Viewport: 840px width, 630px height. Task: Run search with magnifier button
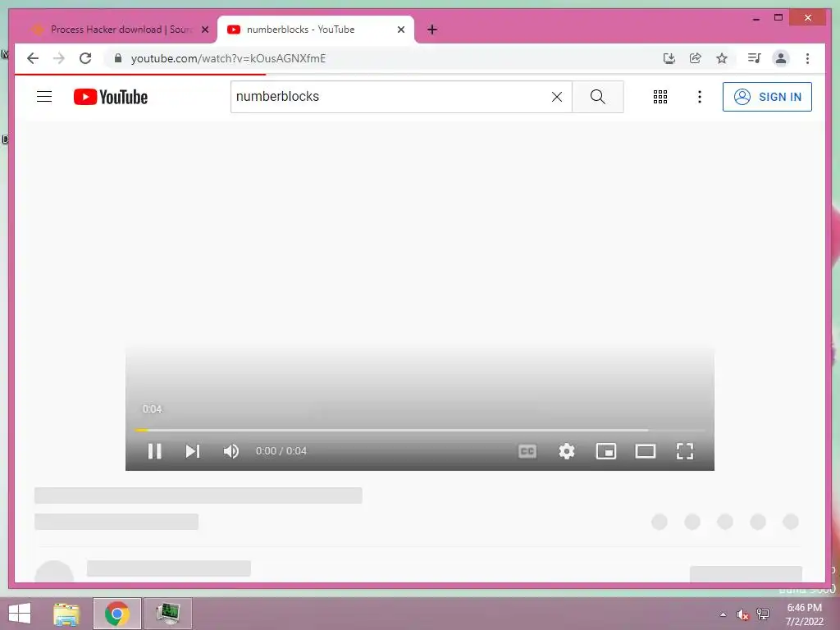point(598,97)
